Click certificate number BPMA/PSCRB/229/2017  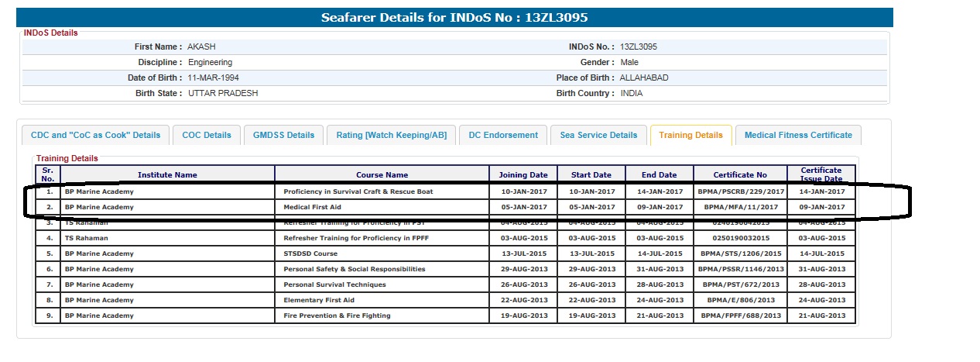click(740, 191)
